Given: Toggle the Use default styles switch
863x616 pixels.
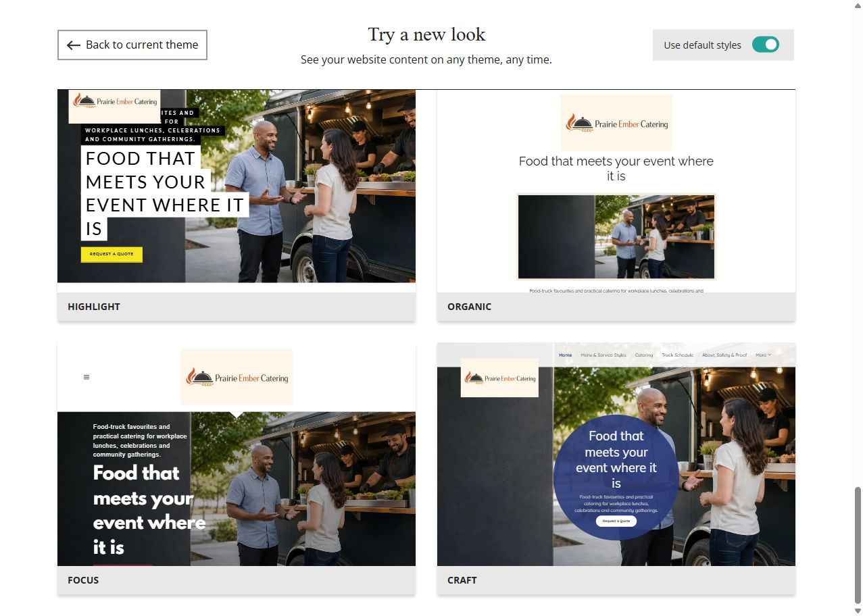Looking at the screenshot, I should [x=766, y=45].
